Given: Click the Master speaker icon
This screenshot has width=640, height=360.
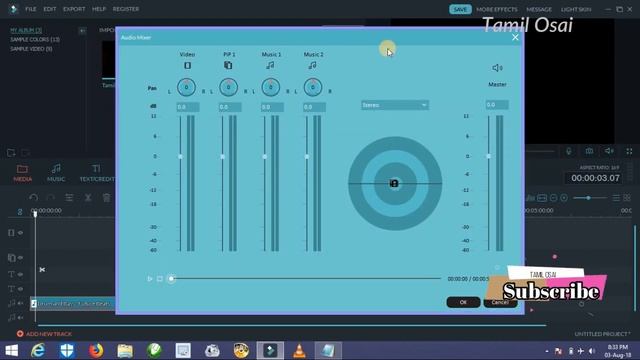Looking at the screenshot, I should pyautogui.click(x=496, y=68).
